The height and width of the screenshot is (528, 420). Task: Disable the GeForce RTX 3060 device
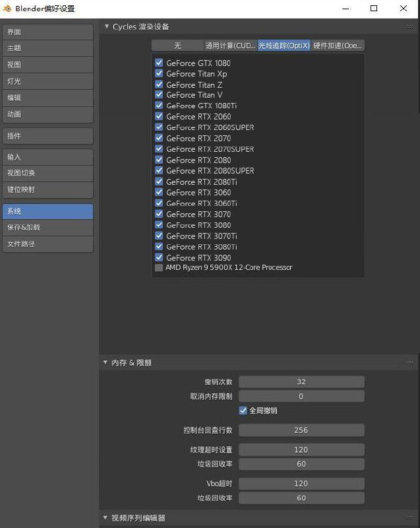click(159, 192)
